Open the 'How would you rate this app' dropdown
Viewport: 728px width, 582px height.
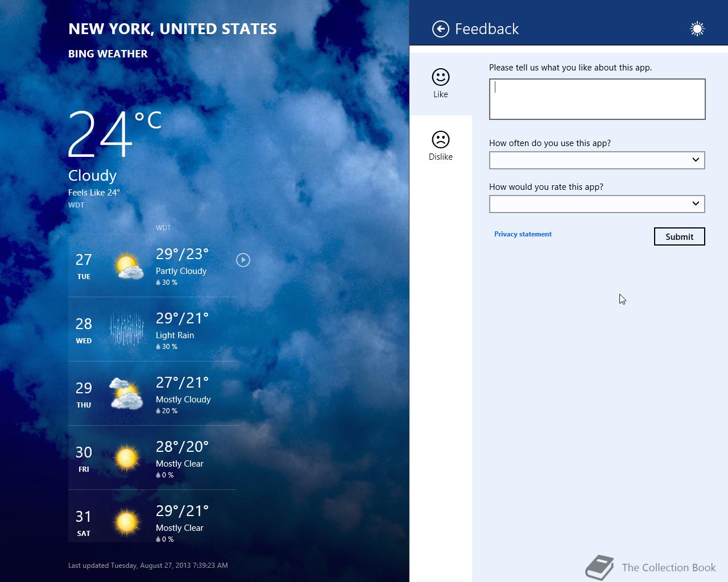click(597, 204)
